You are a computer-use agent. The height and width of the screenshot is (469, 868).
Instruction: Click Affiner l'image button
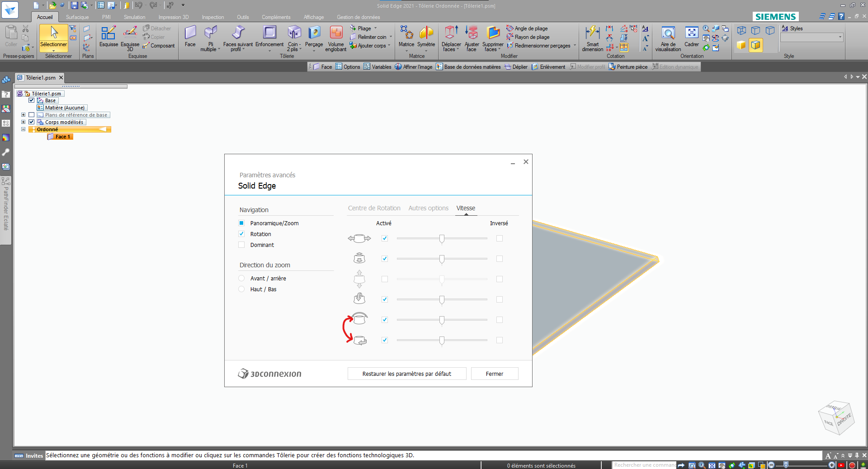(414, 67)
